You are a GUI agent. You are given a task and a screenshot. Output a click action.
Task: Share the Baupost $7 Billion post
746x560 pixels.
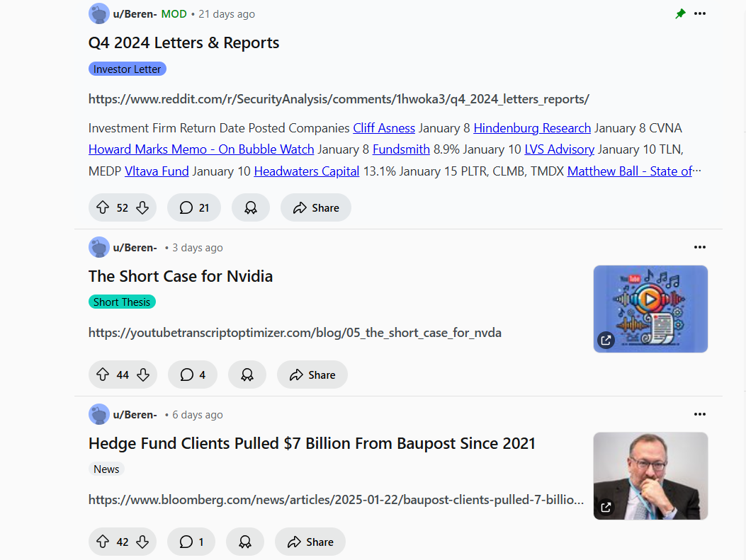click(310, 542)
